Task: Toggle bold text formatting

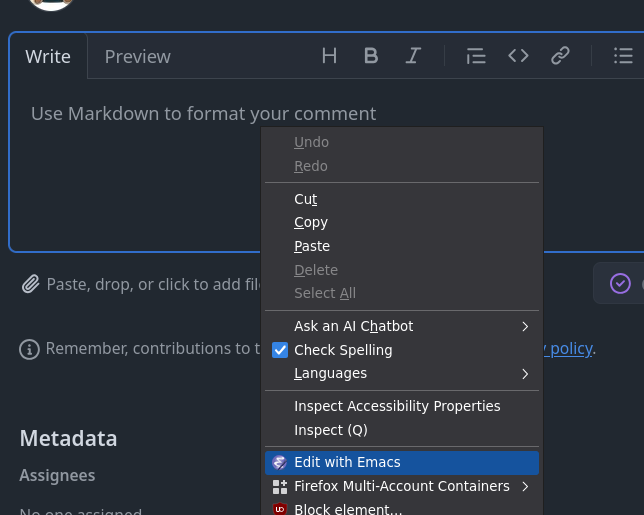Action: 371,56
